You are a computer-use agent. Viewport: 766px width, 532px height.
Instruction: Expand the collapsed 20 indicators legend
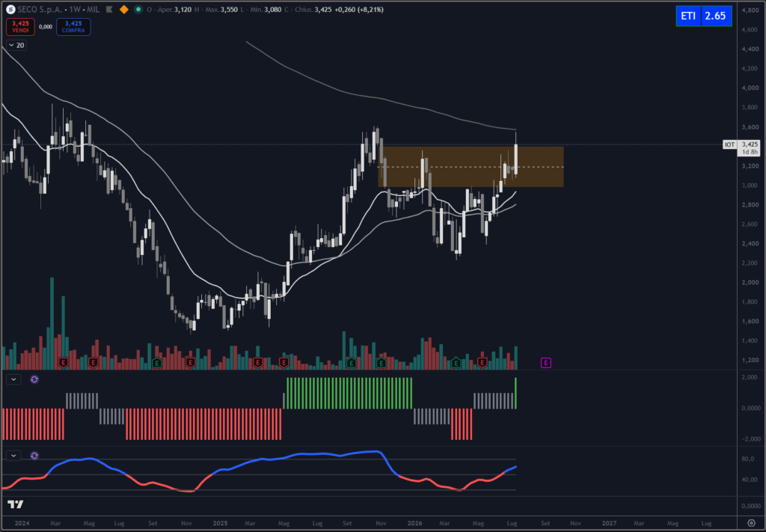(16, 46)
